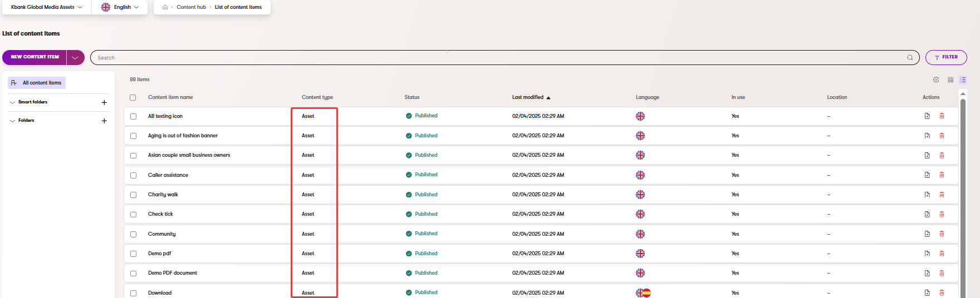Click file action icon for Charity walk

click(927, 195)
